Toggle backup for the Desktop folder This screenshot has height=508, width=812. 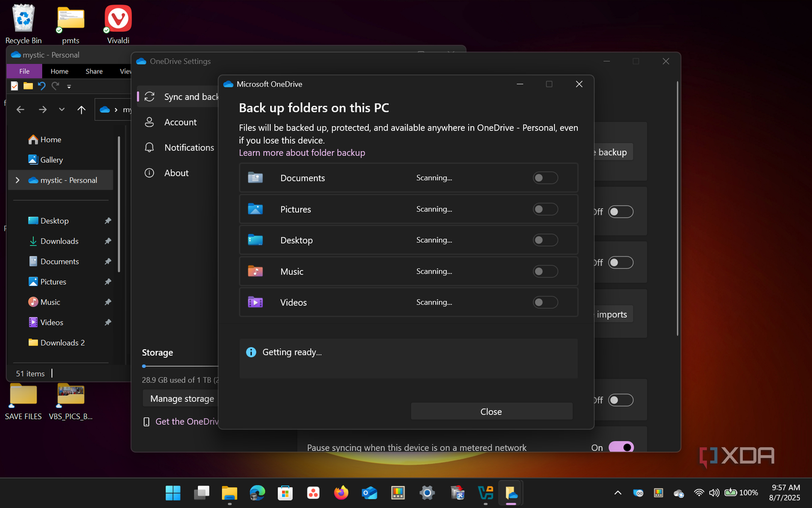[546, 240]
